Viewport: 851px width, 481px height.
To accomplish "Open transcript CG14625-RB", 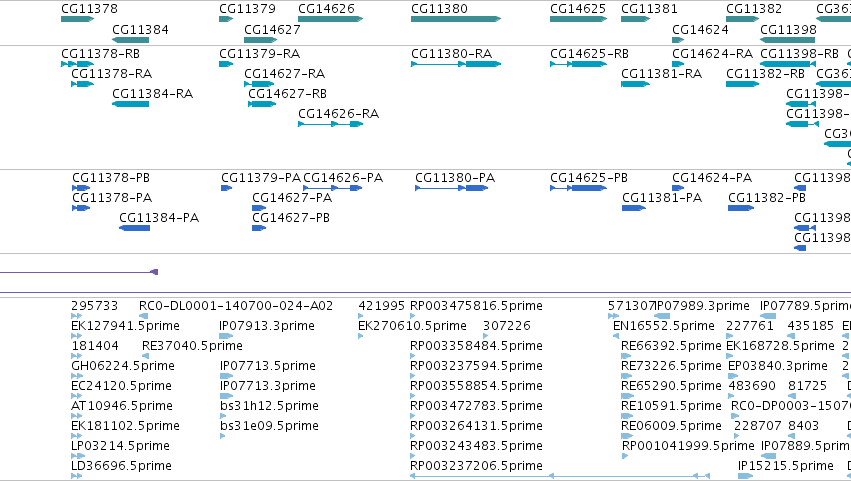I will (x=589, y=54).
